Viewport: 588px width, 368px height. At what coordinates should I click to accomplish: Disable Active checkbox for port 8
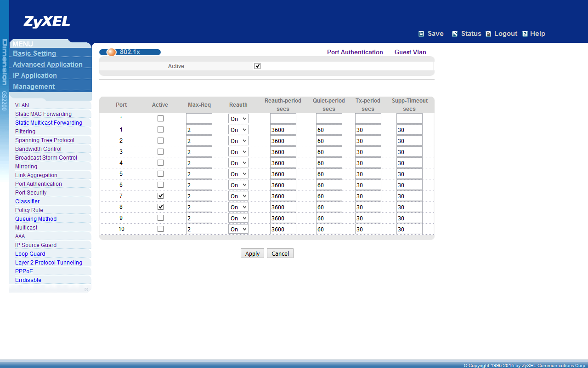pos(160,207)
